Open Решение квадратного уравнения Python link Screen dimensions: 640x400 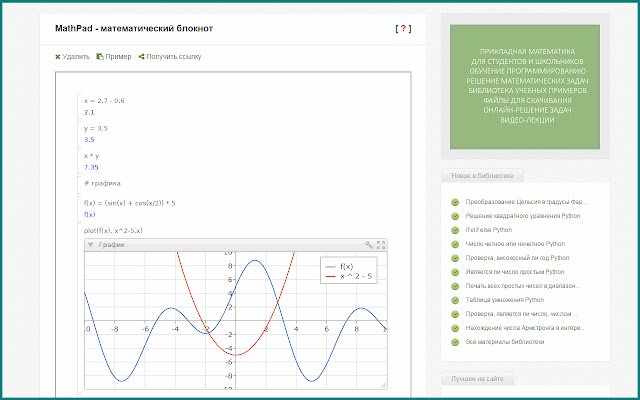[523, 216]
